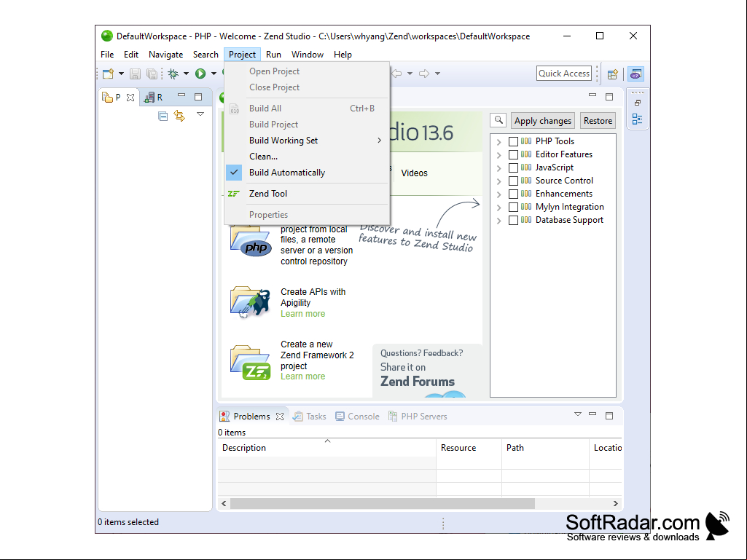Click the green Run icon
The image size is (747, 560).
pyautogui.click(x=200, y=74)
